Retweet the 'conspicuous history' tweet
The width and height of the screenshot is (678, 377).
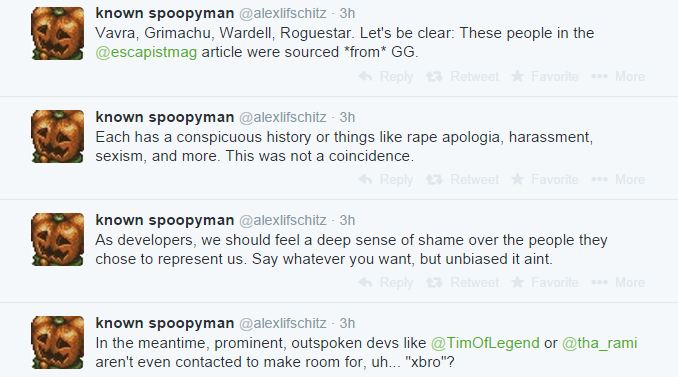(x=462, y=179)
